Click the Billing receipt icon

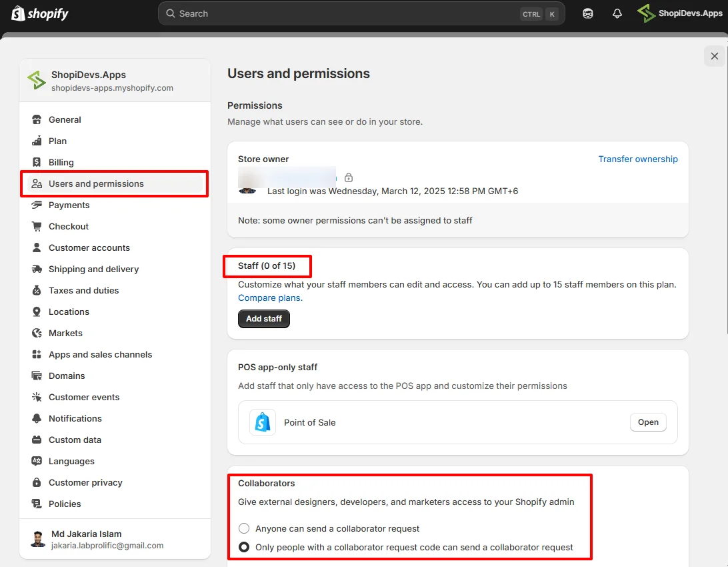coord(37,163)
